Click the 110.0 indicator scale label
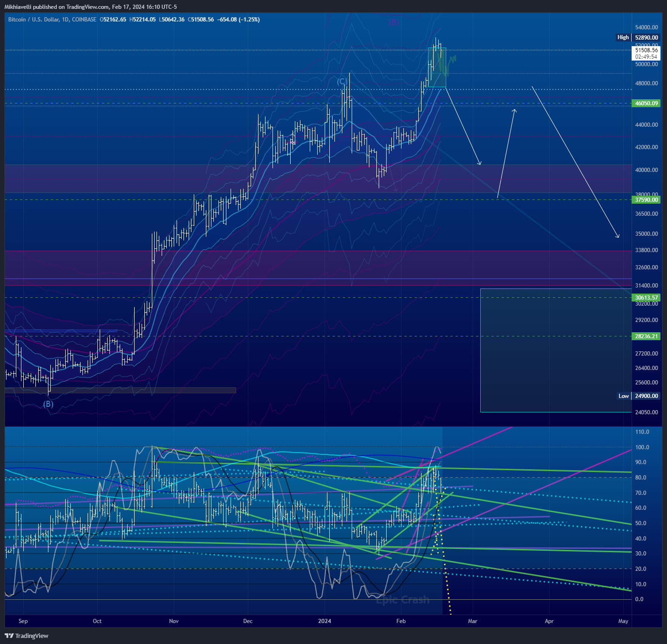This screenshot has width=667, height=644. pos(642,432)
